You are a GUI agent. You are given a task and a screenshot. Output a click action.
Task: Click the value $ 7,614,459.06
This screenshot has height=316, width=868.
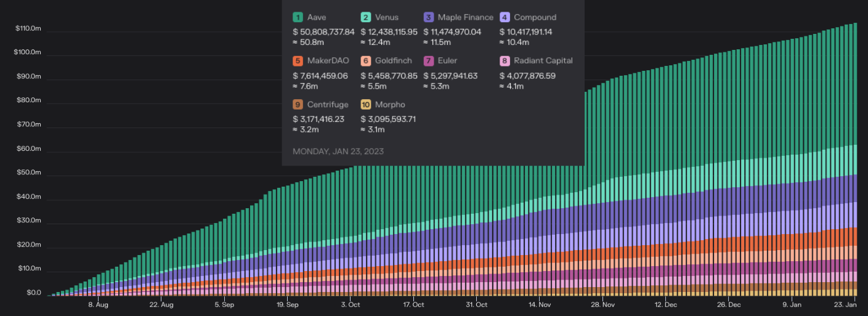click(x=320, y=76)
